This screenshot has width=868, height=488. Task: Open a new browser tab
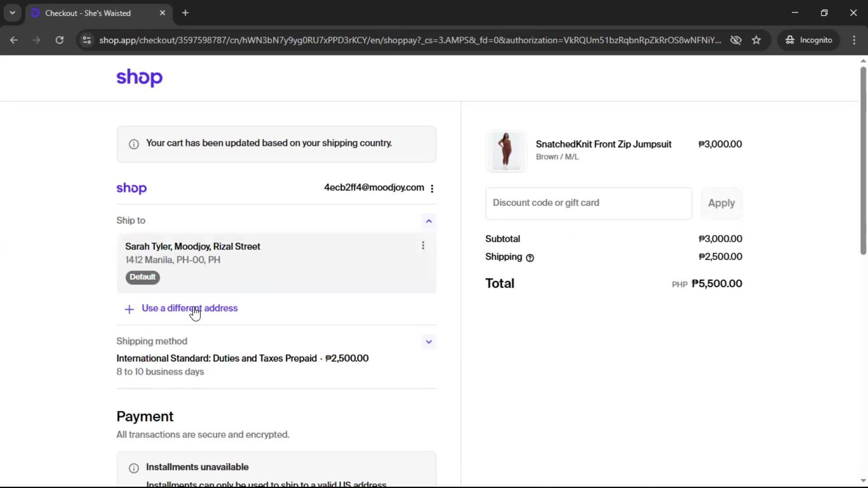pos(185,13)
